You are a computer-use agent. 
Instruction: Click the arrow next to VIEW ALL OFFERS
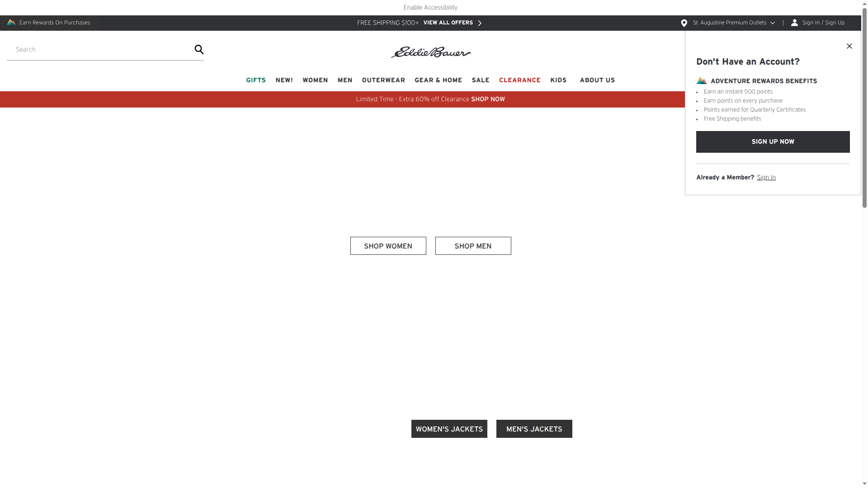click(x=480, y=23)
